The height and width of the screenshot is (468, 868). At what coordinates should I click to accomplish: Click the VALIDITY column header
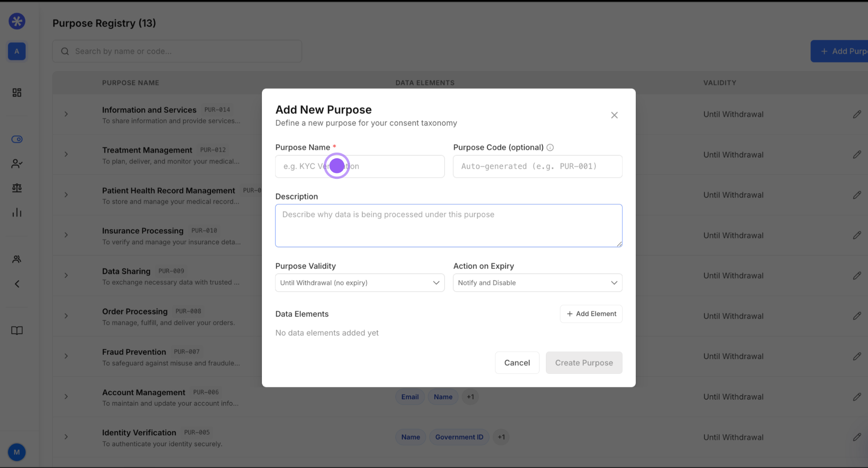[x=720, y=83]
